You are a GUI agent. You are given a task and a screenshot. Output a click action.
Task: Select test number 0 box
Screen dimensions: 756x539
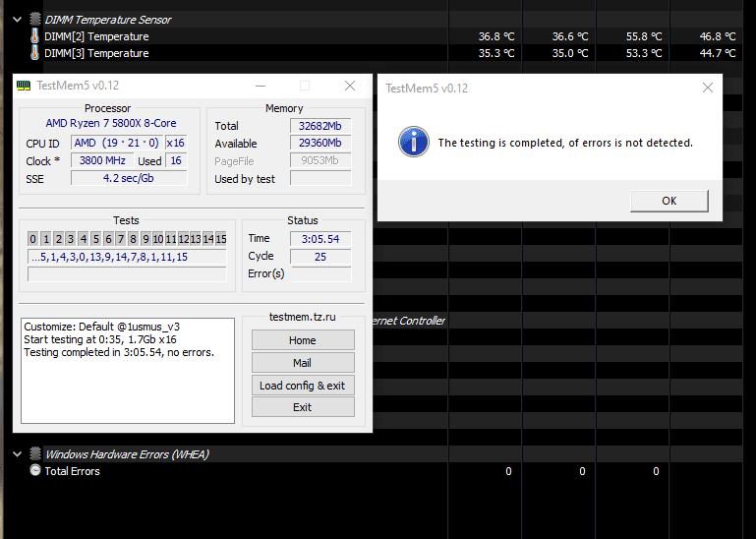pos(32,239)
